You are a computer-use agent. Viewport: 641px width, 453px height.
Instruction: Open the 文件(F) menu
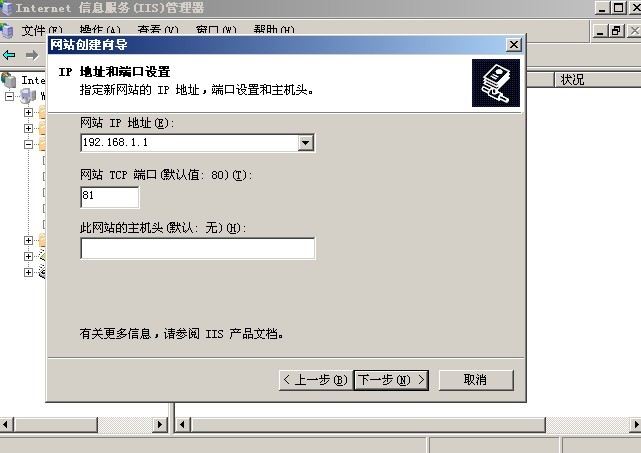coord(42,30)
